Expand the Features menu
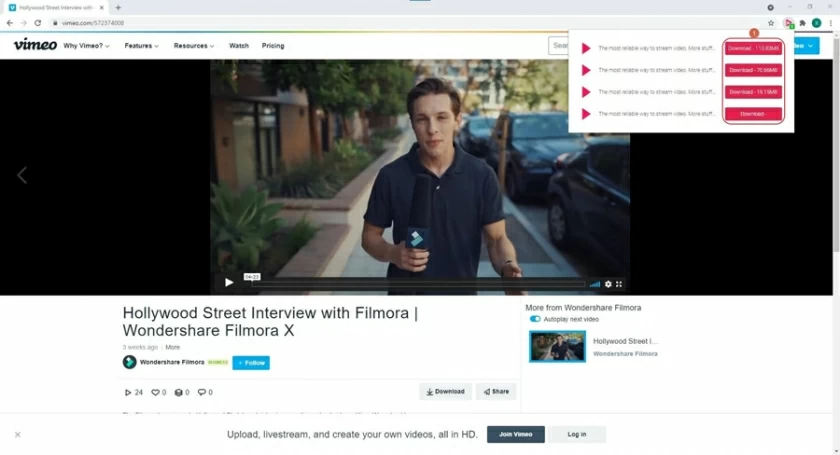The image size is (840, 455). [x=141, y=46]
